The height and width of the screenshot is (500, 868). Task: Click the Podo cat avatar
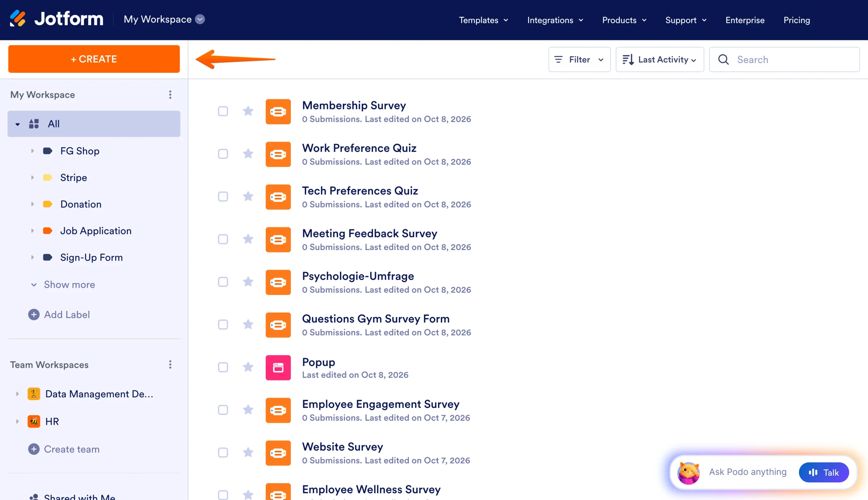pos(688,473)
